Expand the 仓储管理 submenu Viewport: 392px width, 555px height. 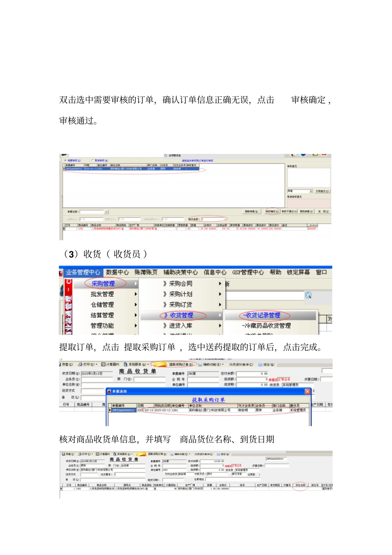106,305
